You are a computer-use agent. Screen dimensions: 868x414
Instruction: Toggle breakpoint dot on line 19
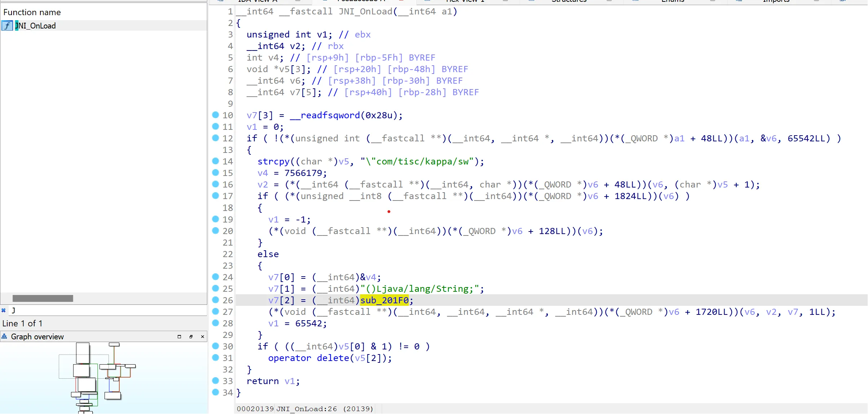[216, 219]
